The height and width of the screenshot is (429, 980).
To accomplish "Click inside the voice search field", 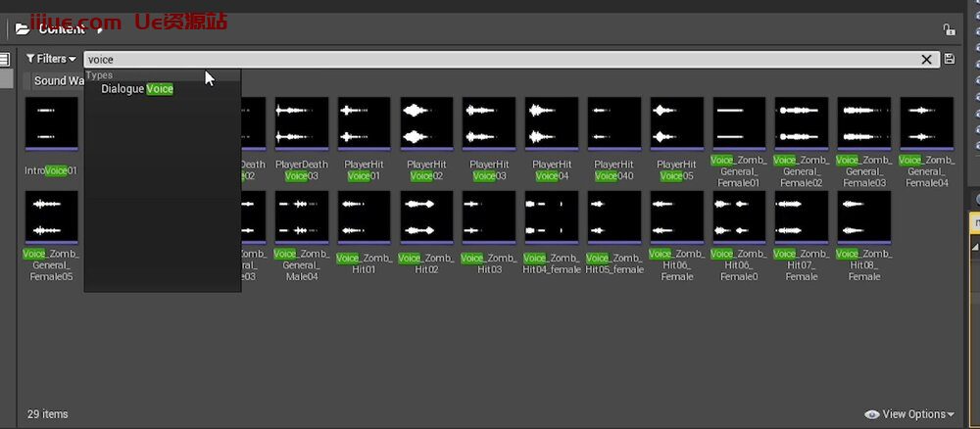I will 490,60.
